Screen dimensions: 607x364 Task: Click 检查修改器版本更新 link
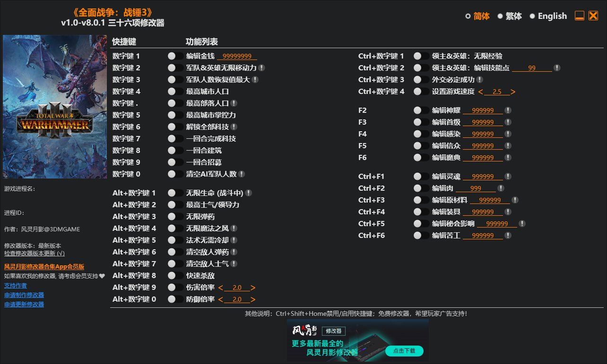35,254
